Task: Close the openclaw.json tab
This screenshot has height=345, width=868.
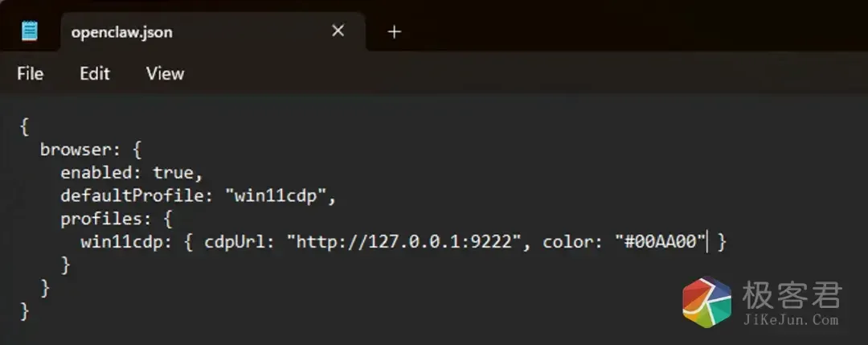Action: coord(338,31)
